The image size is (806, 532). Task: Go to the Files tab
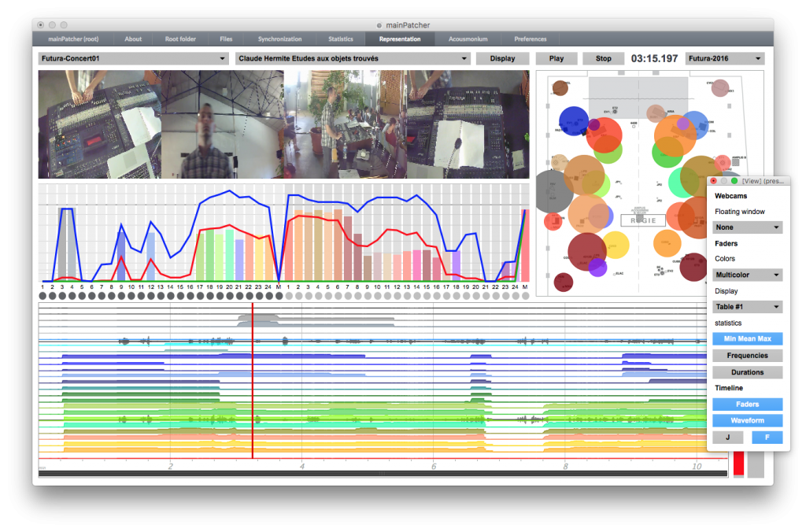coord(226,39)
